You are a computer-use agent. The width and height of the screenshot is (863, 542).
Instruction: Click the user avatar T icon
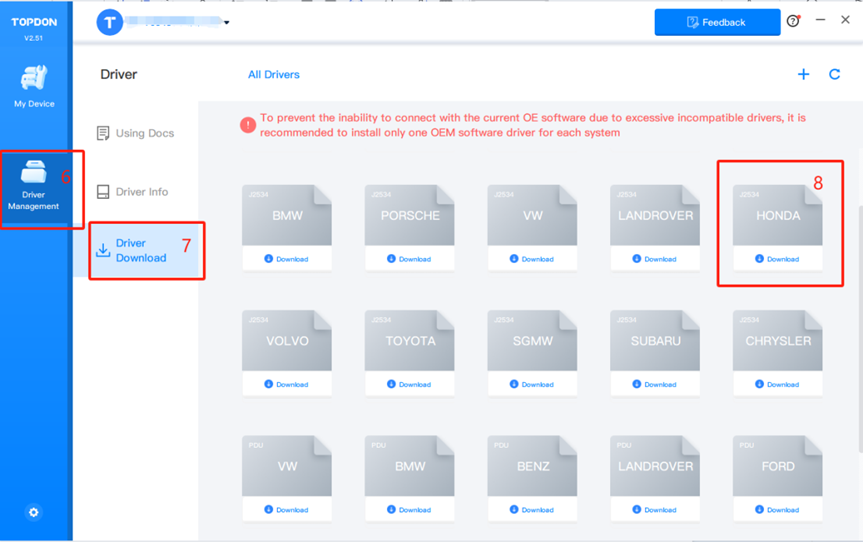(110, 23)
